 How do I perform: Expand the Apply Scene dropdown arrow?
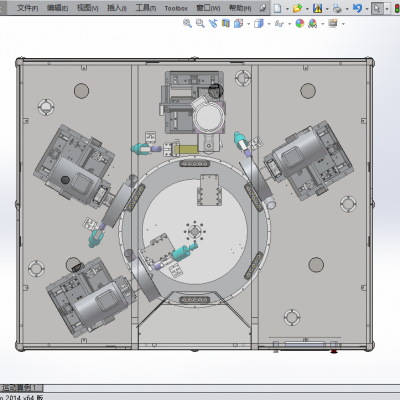323,24
